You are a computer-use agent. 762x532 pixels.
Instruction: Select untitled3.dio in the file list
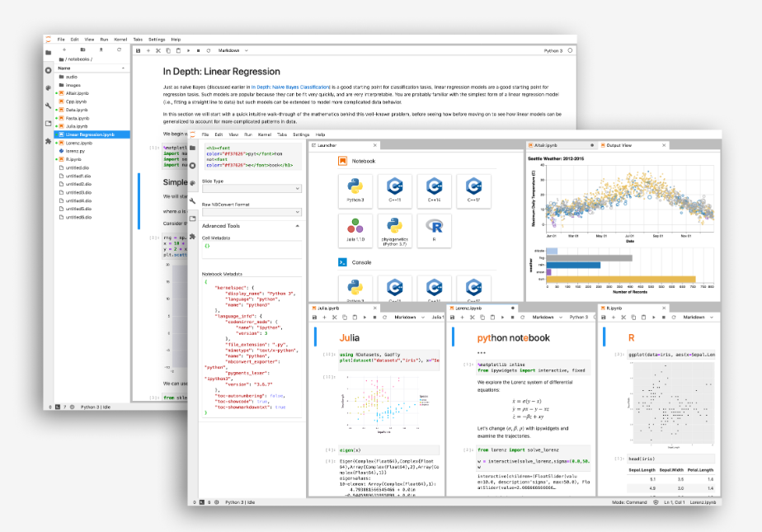pyautogui.click(x=92, y=192)
